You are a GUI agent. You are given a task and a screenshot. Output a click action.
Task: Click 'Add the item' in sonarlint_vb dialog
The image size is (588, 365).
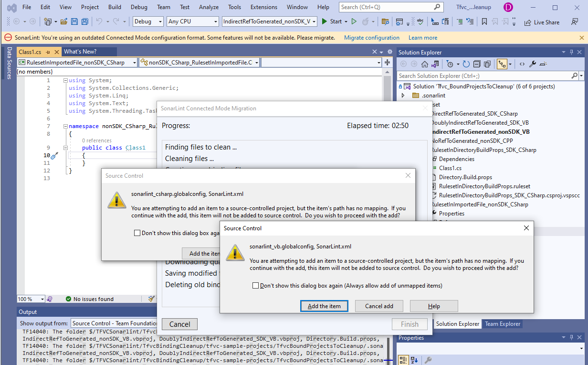(324, 306)
